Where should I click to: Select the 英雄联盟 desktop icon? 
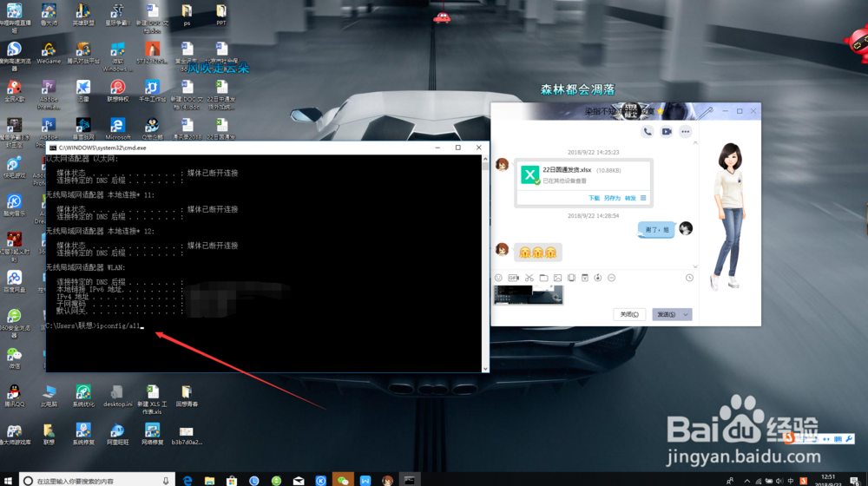tap(83, 15)
